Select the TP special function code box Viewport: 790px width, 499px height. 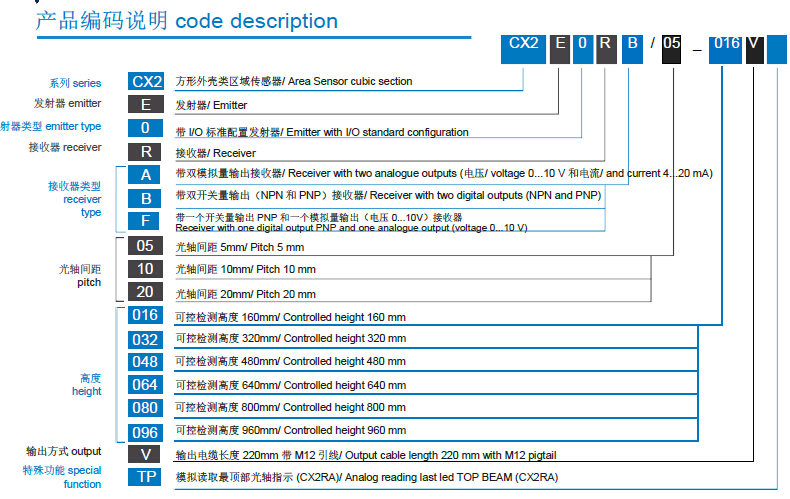click(x=145, y=477)
